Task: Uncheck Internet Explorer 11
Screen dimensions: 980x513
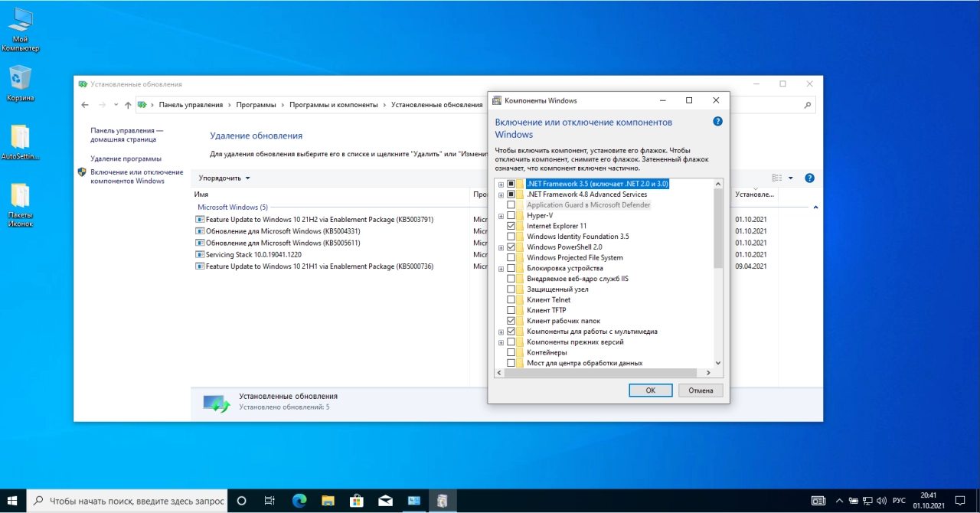Action: (511, 226)
